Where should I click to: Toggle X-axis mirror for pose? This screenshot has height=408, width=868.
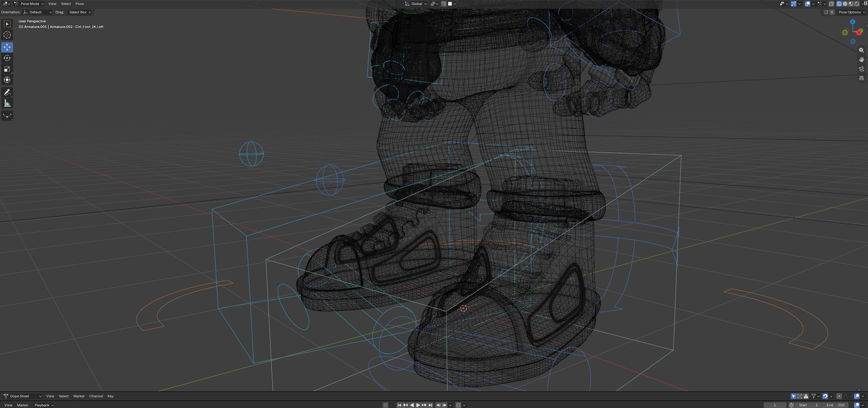(832, 12)
